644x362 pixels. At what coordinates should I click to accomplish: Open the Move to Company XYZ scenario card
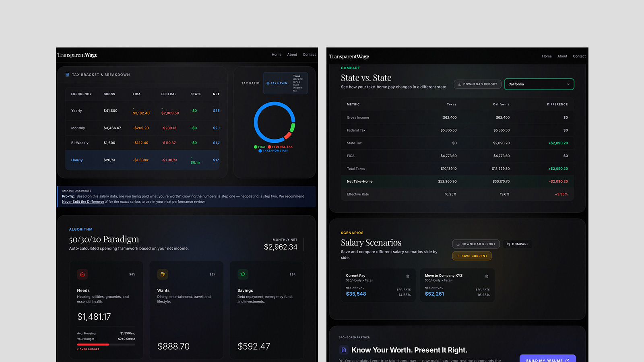tap(457, 285)
